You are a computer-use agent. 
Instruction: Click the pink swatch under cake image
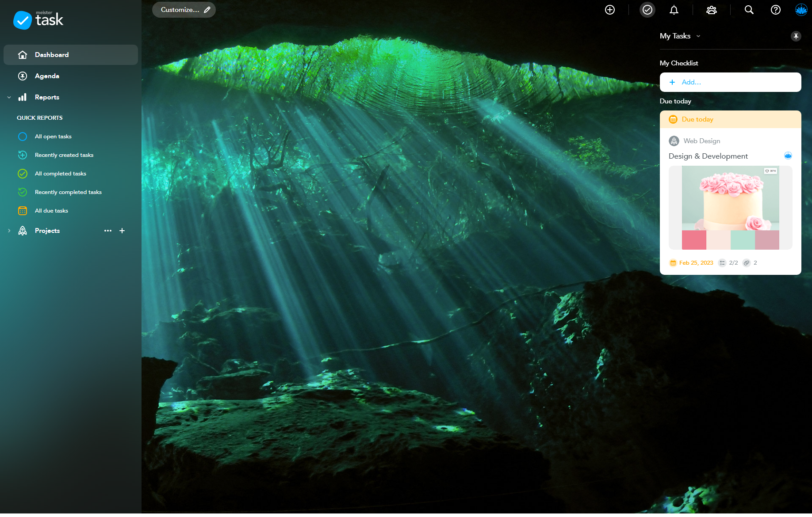pyautogui.click(x=694, y=240)
